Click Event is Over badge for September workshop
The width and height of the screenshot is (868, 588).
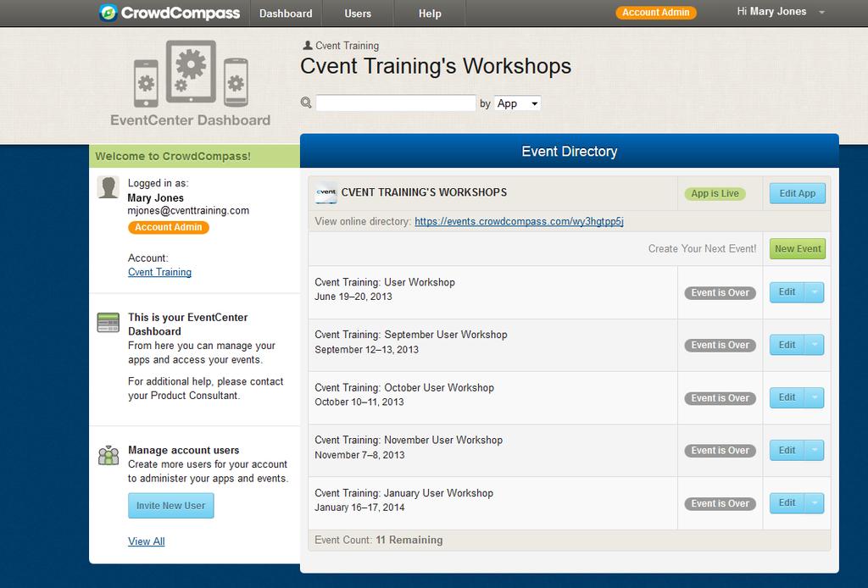click(x=720, y=345)
